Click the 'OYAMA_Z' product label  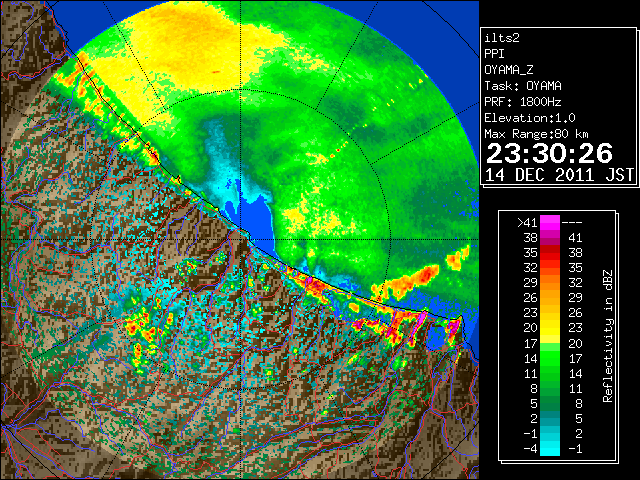tap(509, 70)
